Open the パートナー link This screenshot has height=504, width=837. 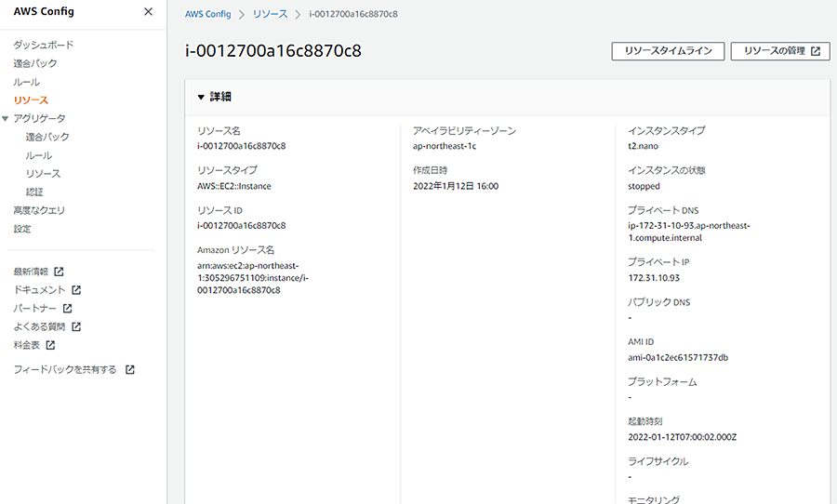click(x=34, y=308)
